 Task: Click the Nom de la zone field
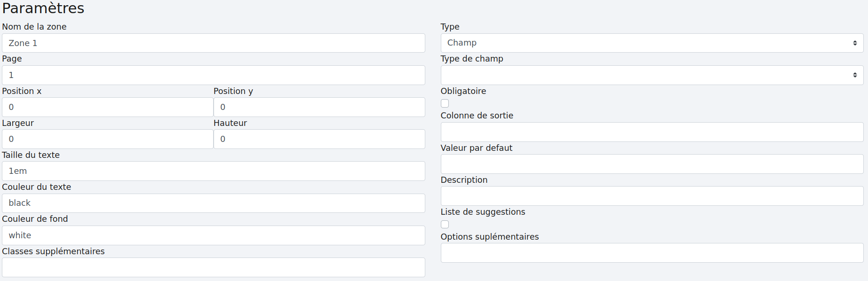(x=213, y=43)
